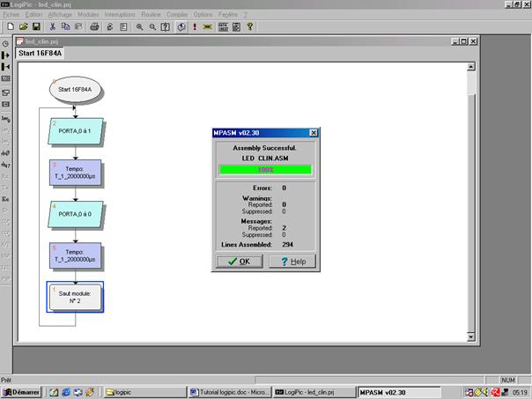Save the project with floppy disk icon
532x399 pixels.
36,27
